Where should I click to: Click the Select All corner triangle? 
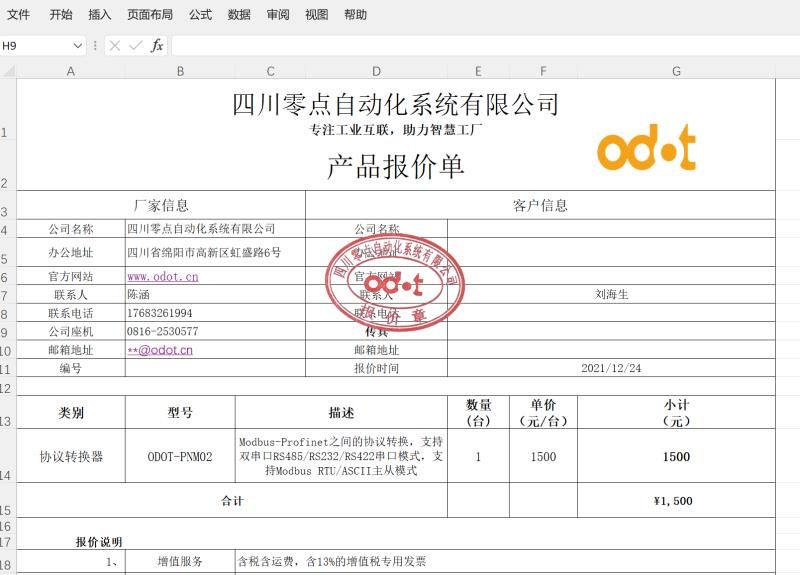click(8, 71)
